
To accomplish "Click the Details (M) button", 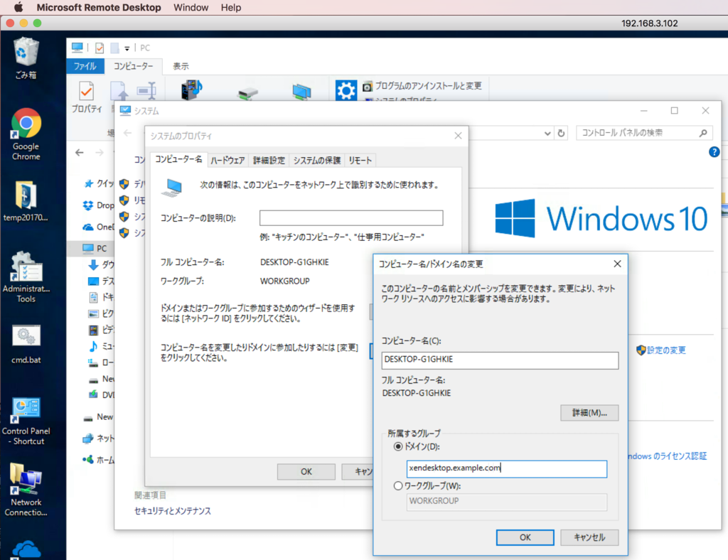I will (589, 413).
